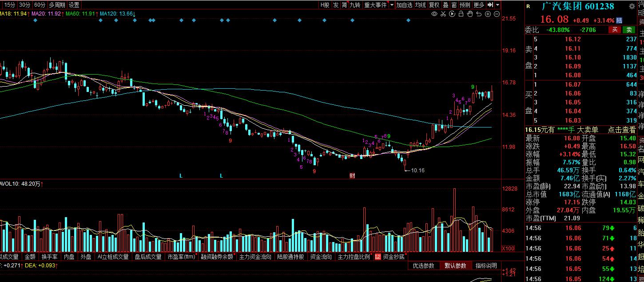Select the hand pan tool
The width and height of the screenshot is (644, 282).
470,14
